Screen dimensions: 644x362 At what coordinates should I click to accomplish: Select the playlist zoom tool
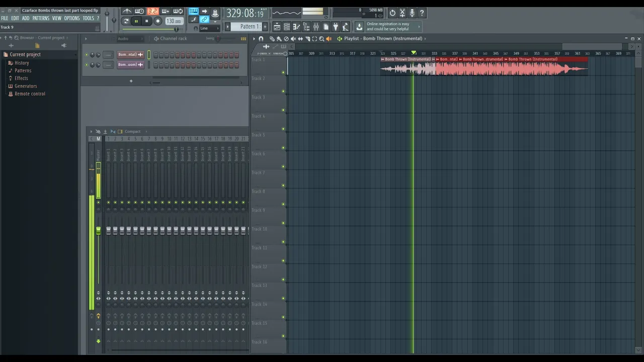point(321,39)
